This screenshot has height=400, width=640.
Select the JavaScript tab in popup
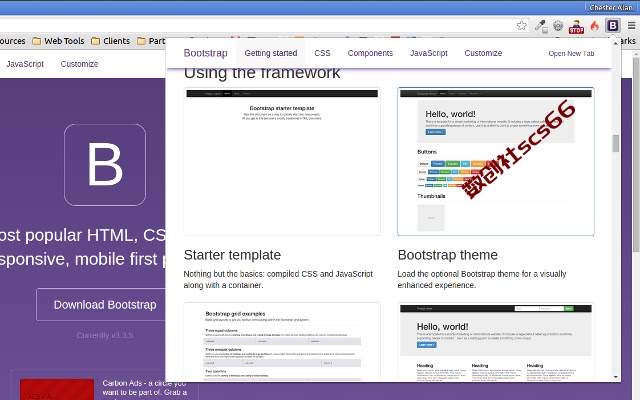[429, 53]
